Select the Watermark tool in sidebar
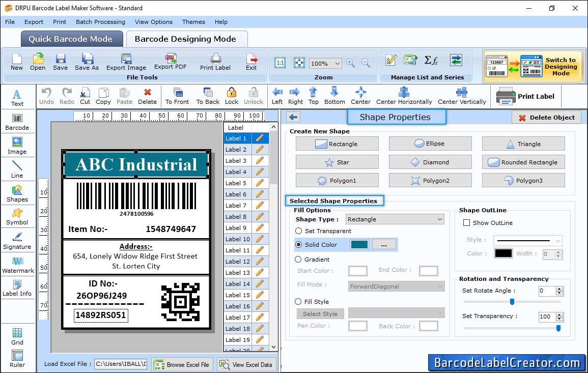588x373 pixels. point(18,265)
